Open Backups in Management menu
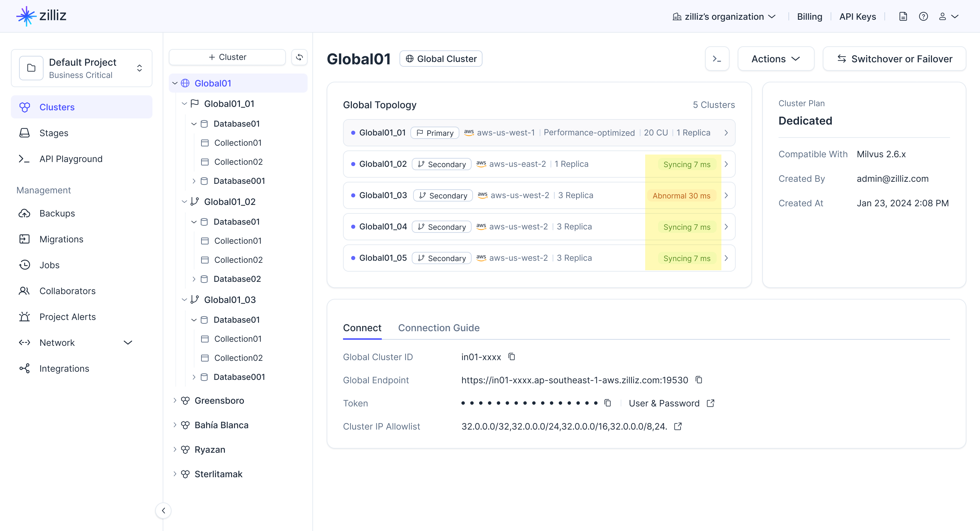This screenshot has width=980, height=531. click(x=57, y=213)
